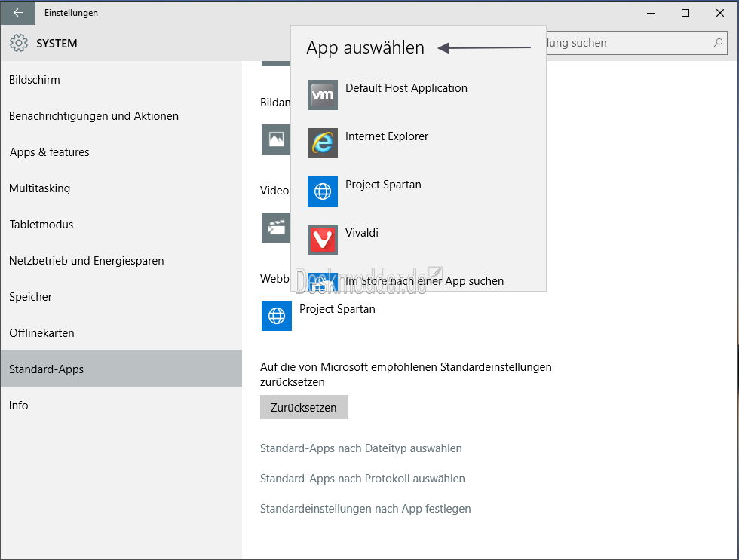Viewport: 739px width, 560px height.
Task: Open the Multitasking section
Action: tap(121, 188)
